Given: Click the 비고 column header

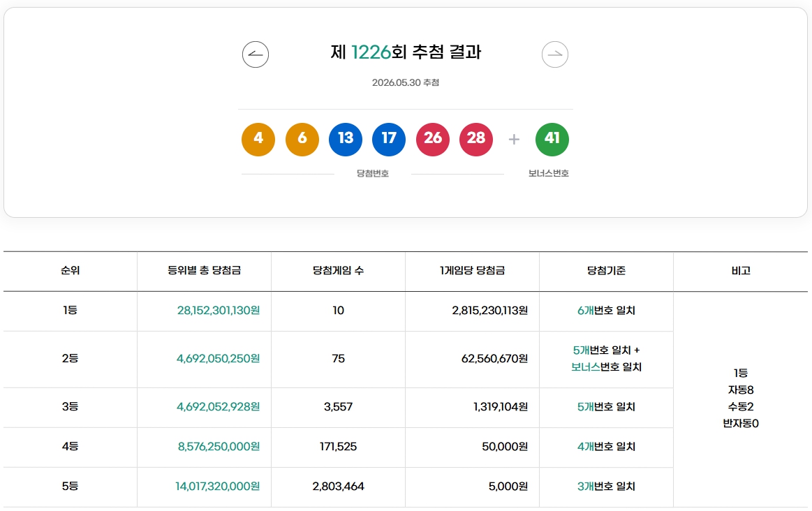Looking at the screenshot, I should pos(741,270).
